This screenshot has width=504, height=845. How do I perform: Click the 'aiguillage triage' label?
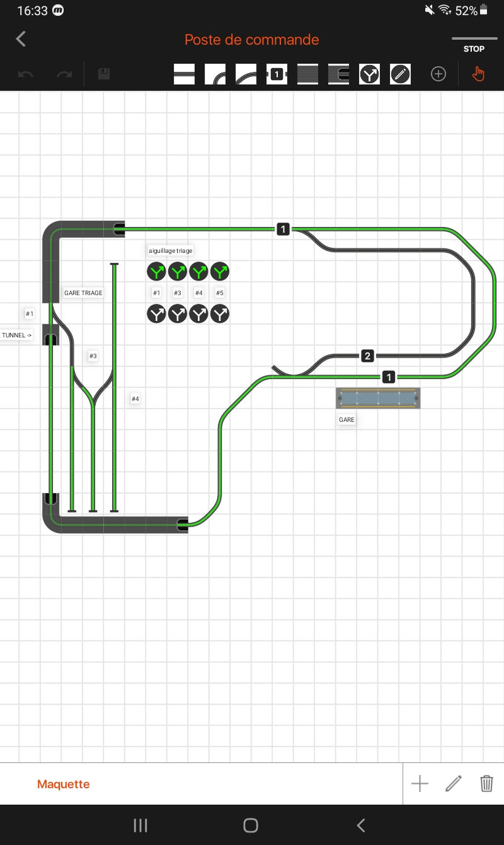171,250
